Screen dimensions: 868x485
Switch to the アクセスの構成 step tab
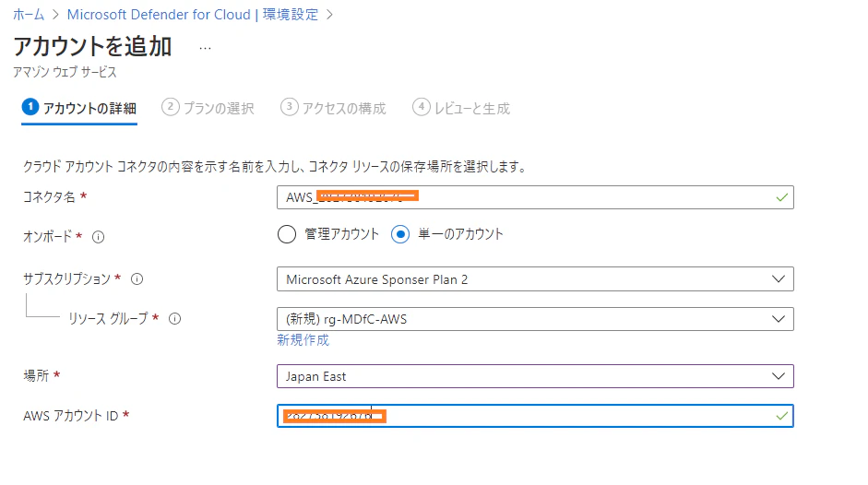click(333, 108)
